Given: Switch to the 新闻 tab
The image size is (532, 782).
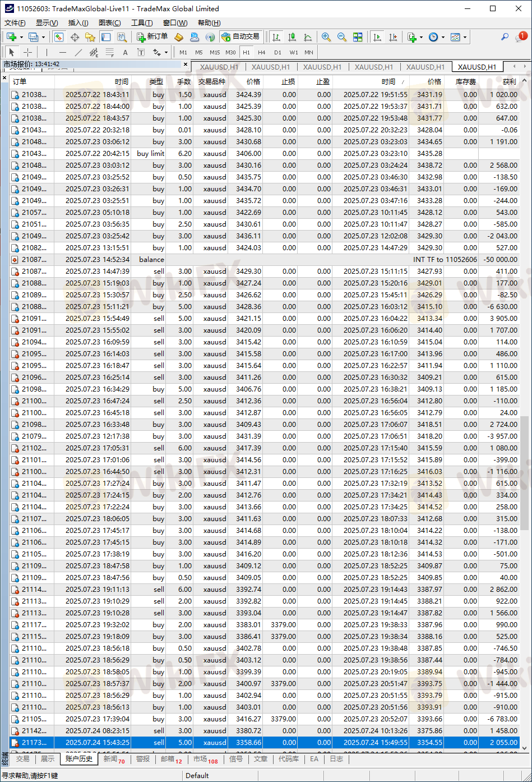Looking at the screenshot, I should coord(114,759).
